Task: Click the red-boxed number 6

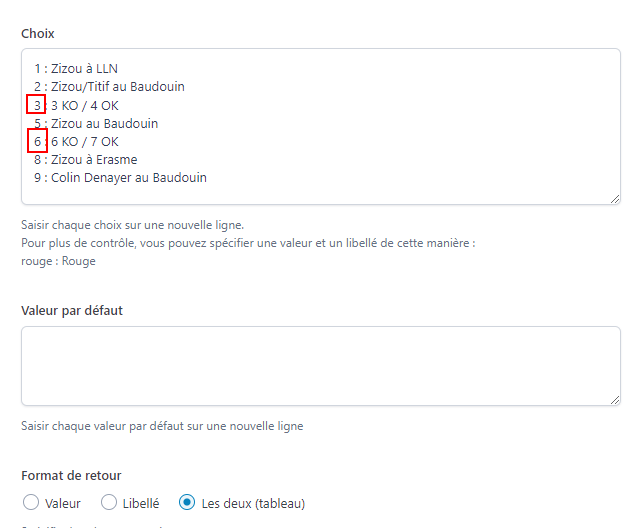Action: [x=37, y=141]
